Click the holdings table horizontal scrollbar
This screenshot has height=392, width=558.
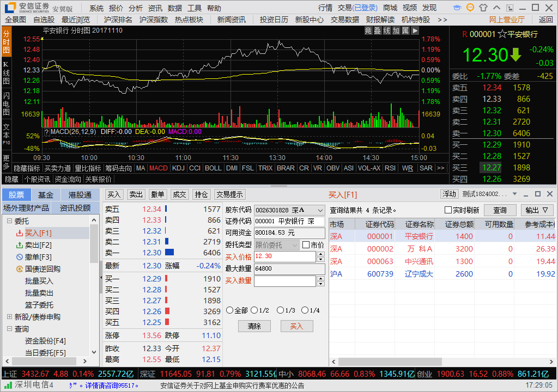390,362
